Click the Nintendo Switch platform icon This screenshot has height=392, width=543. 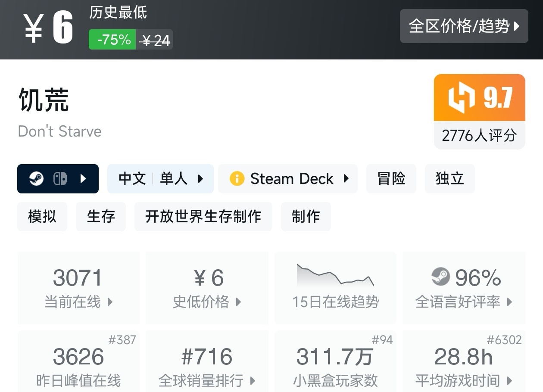60,179
